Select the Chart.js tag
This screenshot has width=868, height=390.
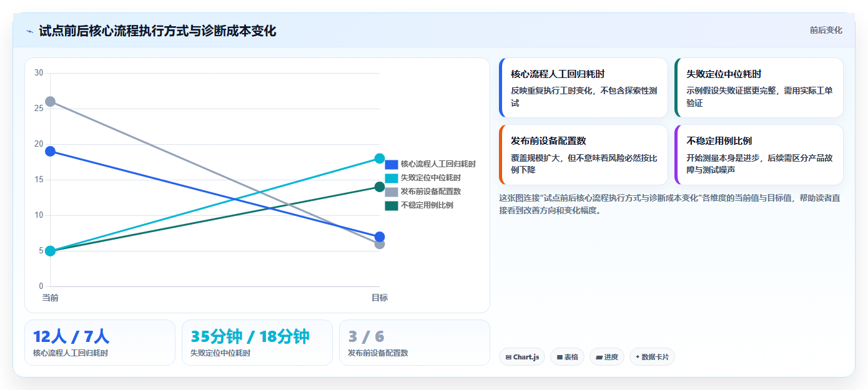[x=522, y=357]
